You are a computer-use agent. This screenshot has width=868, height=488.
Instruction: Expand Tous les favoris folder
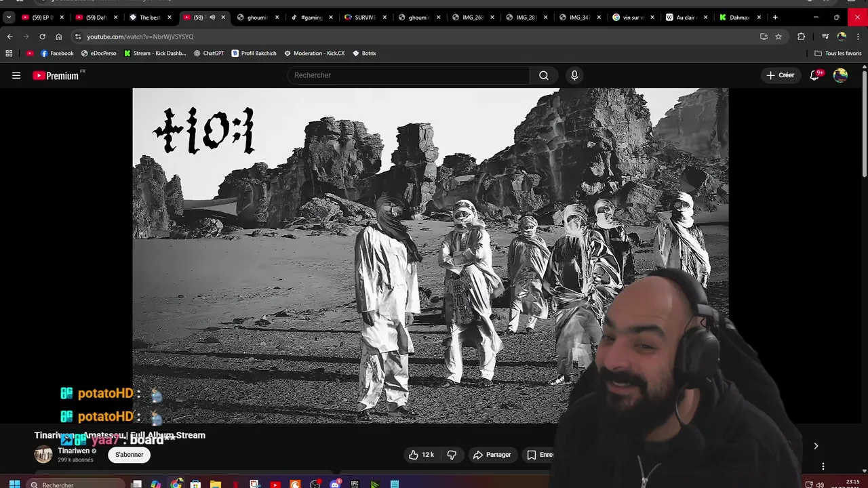click(837, 53)
